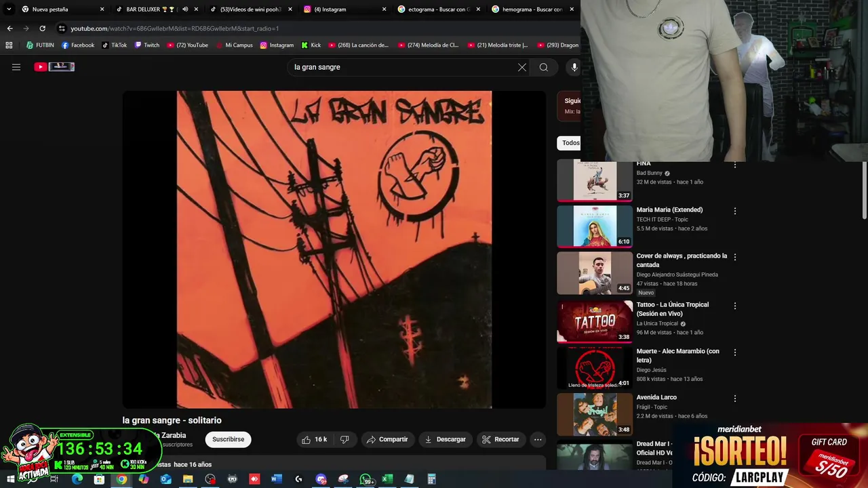Open the (72) YouTube bookmark

coord(187,45)
